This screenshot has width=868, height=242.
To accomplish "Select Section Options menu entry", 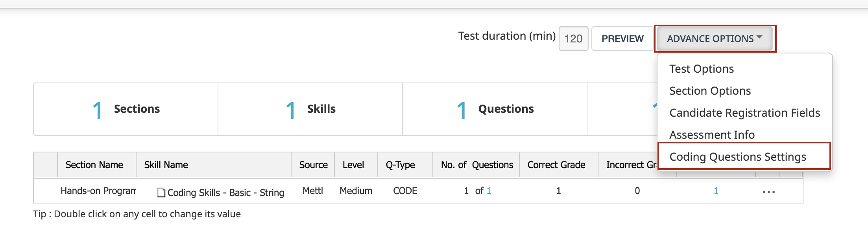I will [710, 91].
